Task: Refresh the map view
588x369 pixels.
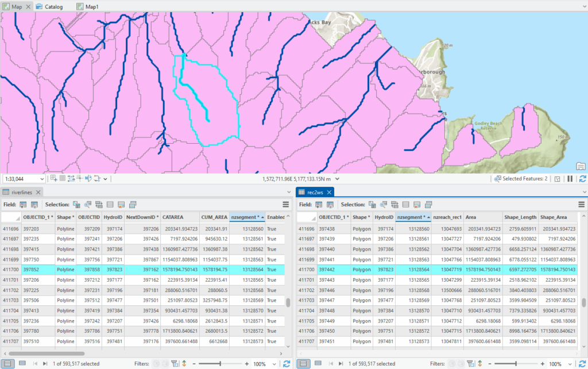Action: [x=582, y=179]
